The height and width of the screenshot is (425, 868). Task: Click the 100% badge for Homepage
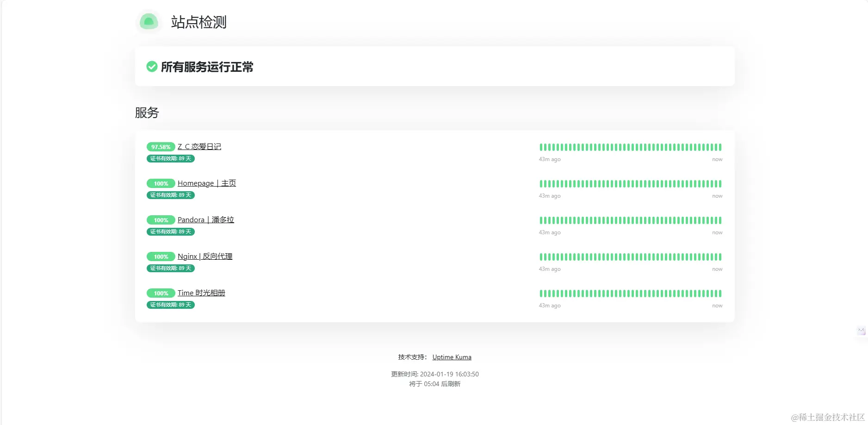point(161,183)
